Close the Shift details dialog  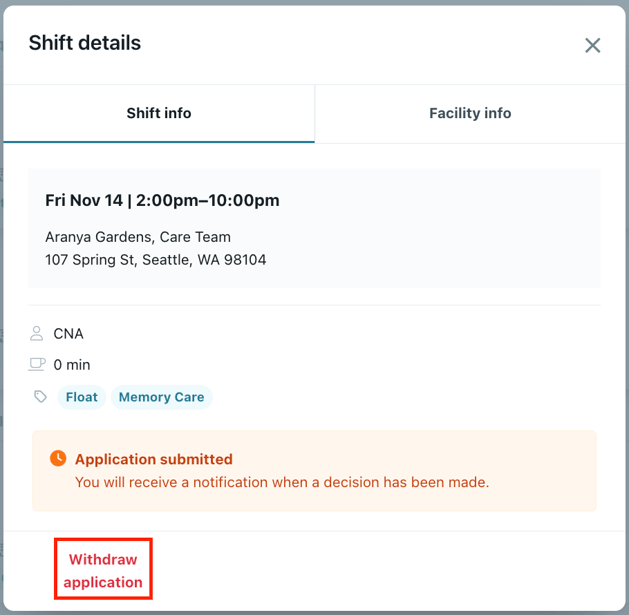click(x=593, y=45)
